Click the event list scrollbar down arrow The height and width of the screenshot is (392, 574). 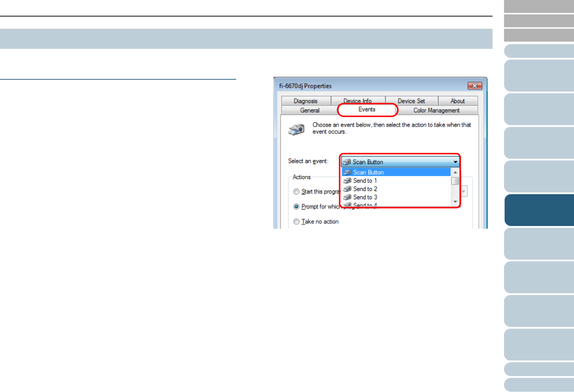click(455, 202)
